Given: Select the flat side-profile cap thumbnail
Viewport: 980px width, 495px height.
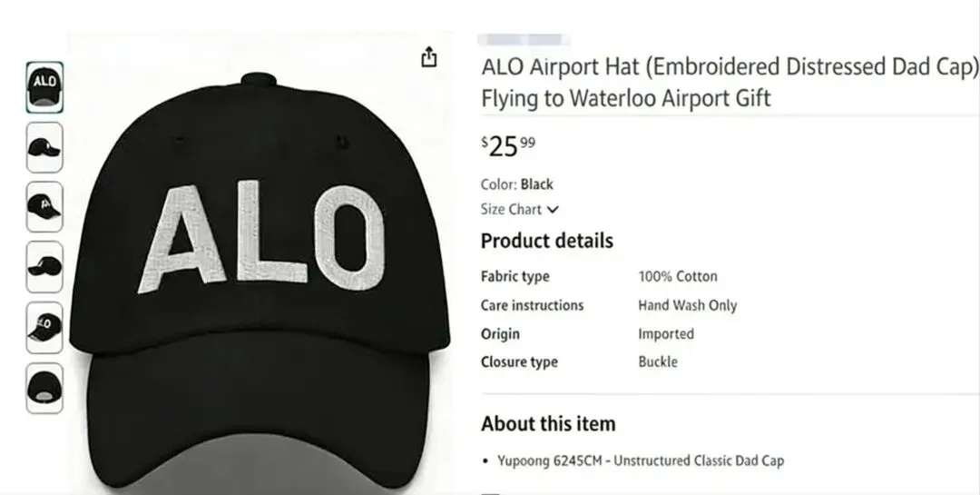Looking at the screenshot, I should (44, 267).
